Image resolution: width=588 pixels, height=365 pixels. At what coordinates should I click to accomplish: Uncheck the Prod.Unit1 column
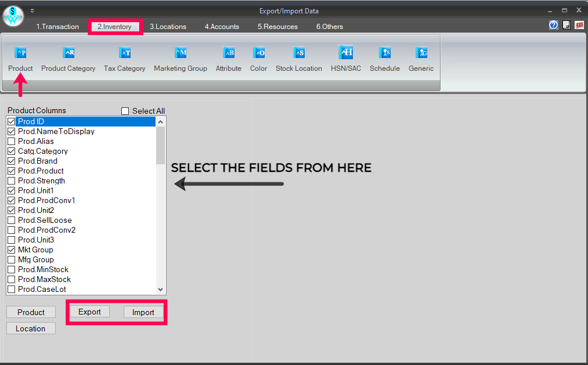point(11,191)
